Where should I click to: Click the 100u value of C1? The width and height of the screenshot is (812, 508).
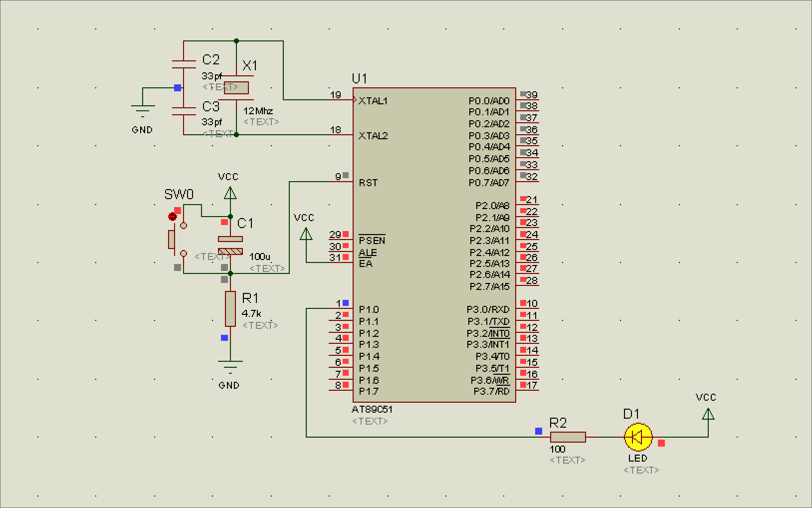(x=260, y=256)
